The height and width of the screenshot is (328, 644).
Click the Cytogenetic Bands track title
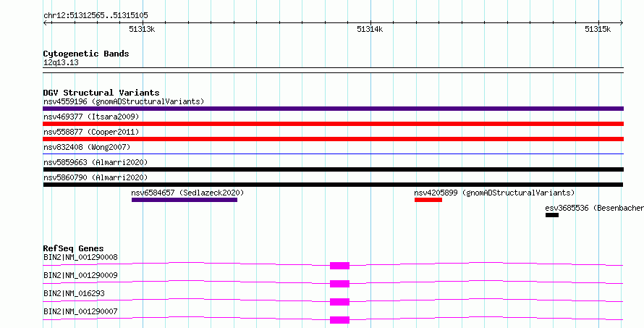[x=86, y=54]
